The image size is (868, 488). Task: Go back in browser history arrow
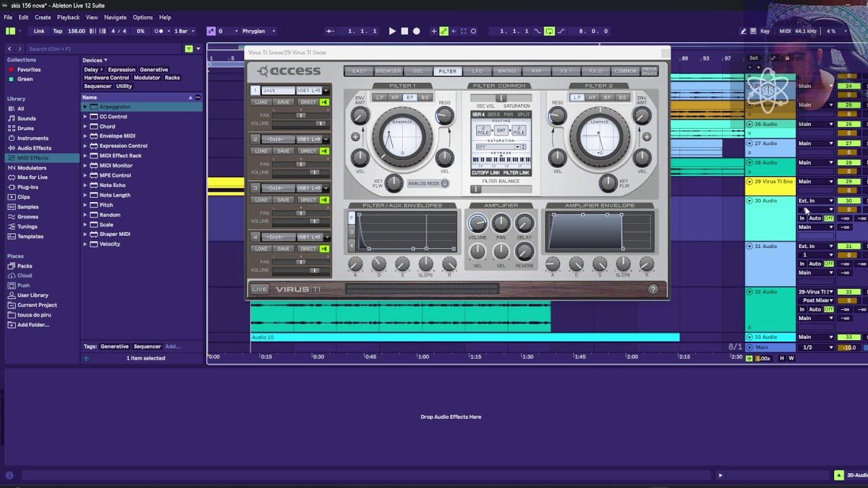(x=9, y=49)
